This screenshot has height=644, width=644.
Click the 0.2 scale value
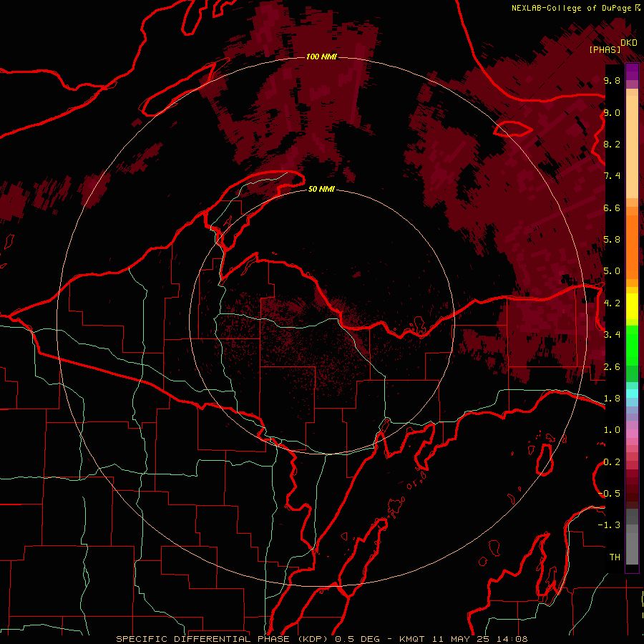pyautogui.click(x=612, y=462)
